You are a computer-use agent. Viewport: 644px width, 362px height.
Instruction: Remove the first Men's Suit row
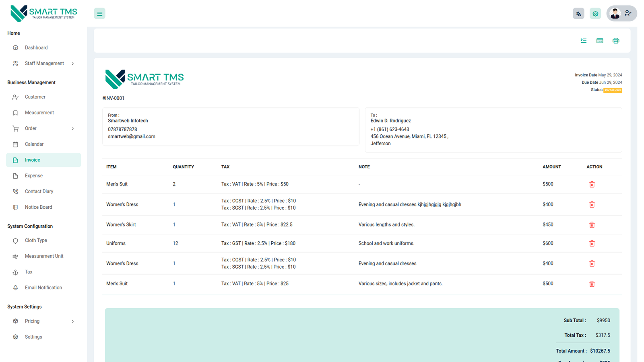pos(592,184)
